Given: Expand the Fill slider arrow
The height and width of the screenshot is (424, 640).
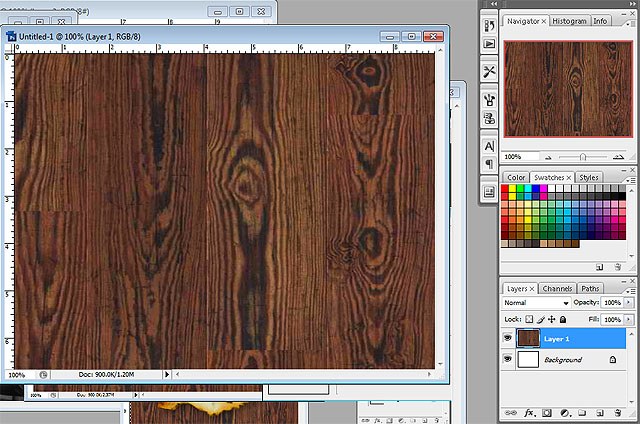Looking at the screenshot, I should tap(630, 319).
